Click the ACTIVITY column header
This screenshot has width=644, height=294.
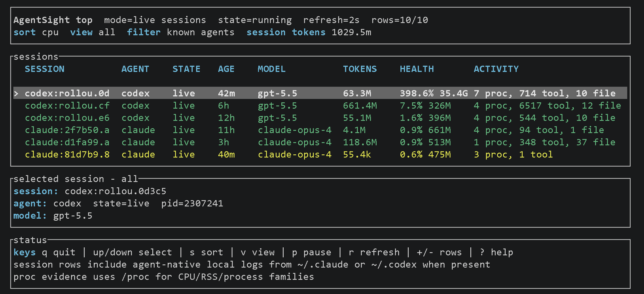(496, 69)
